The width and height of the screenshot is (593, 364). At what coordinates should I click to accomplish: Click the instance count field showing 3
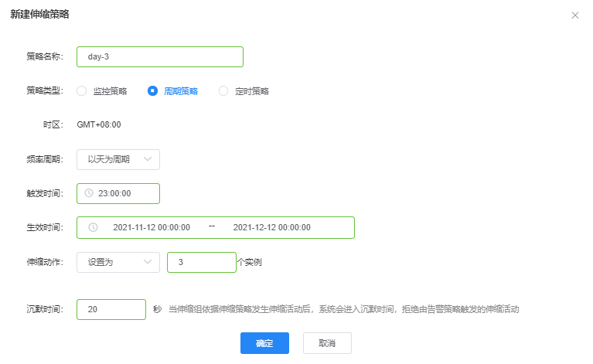click(x=201, y=262)
